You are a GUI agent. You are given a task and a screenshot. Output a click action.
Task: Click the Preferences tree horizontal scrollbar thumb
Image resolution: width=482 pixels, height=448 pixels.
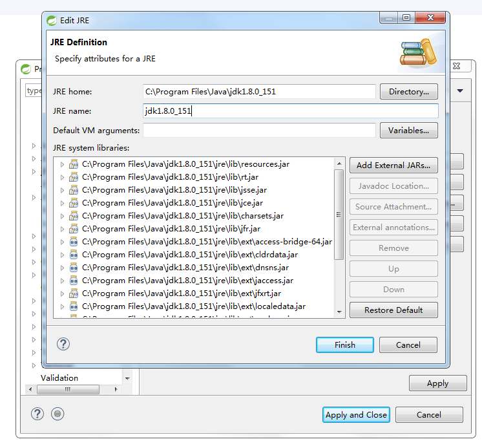pos(68,389)
